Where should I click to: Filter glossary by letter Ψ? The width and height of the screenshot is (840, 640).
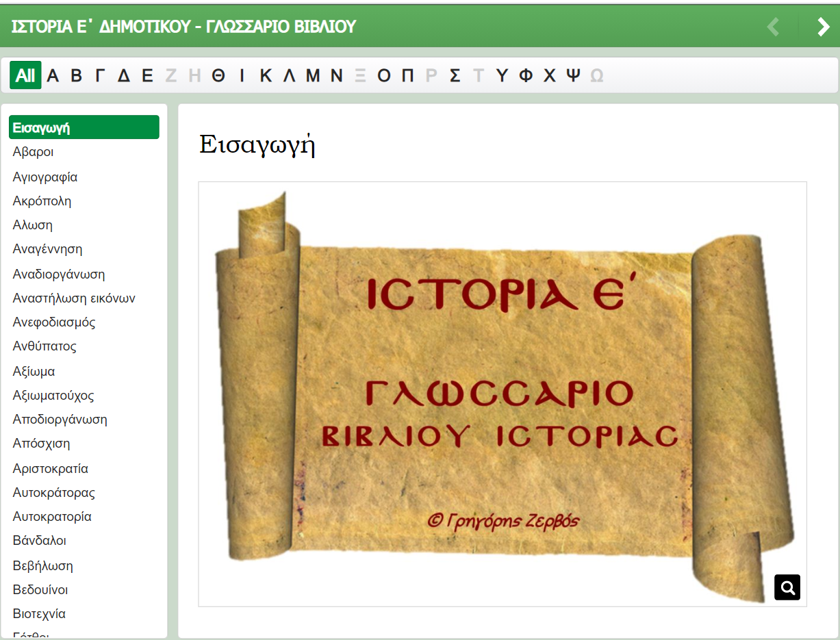pyautogui.click(x=573, y=75)
